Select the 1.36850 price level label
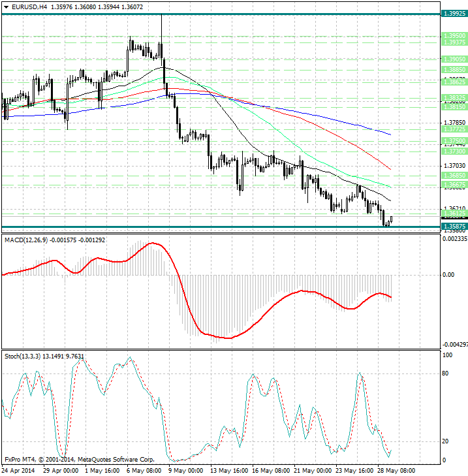The width and height of the screenshot is (468, 476). [454, 176]
